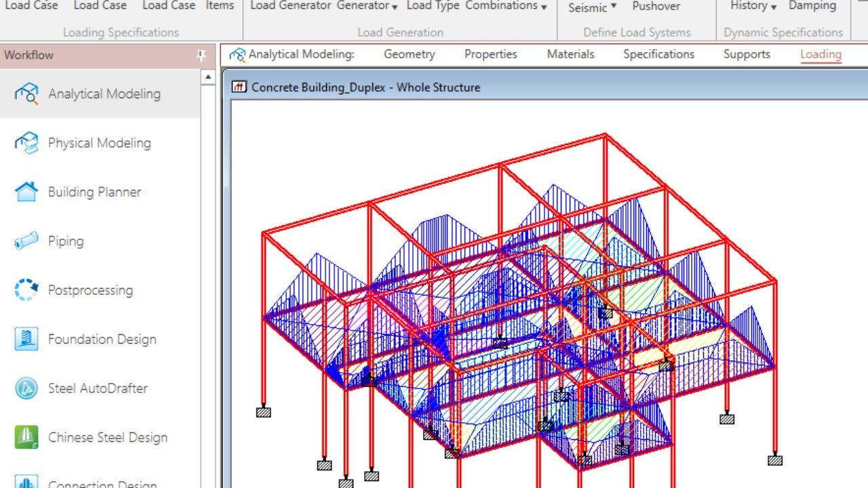
Task: Click the 'Workflow' panel header text
Action: click(x=28, y=55)
